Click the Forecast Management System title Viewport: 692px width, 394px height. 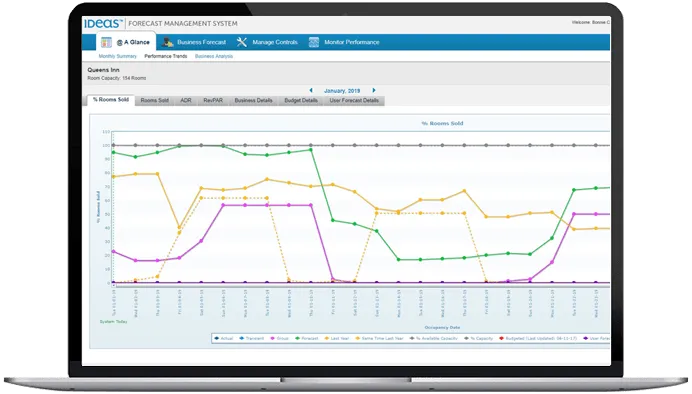[x=183, y=23]
